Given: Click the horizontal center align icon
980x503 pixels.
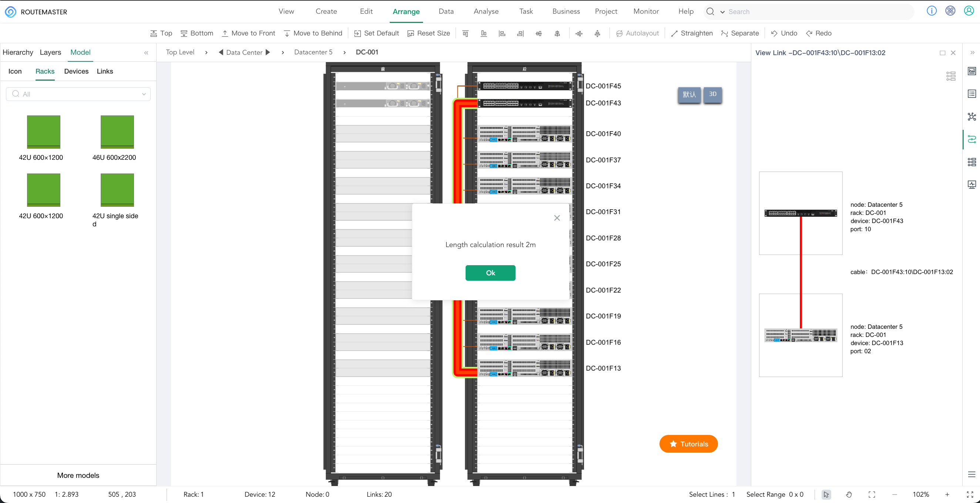Looking at the screenshot, I should [x=539, y=33].
